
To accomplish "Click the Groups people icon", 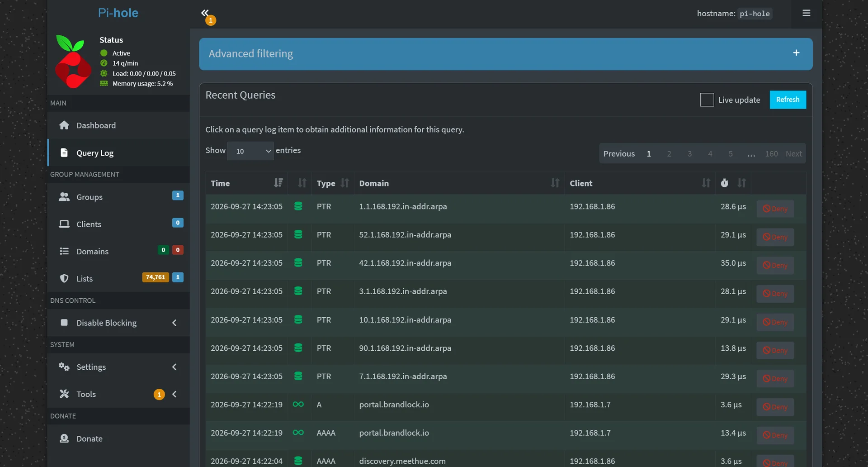I will coord(64,197).
